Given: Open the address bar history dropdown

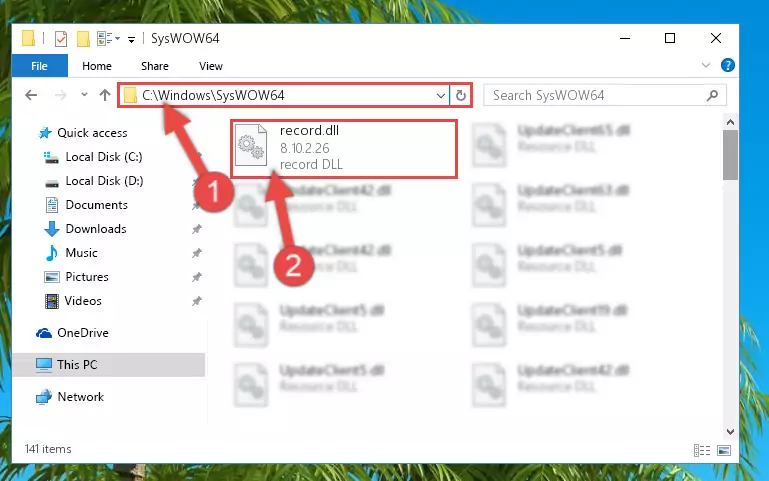Looking at the screenshot, I should click(440, 96).
